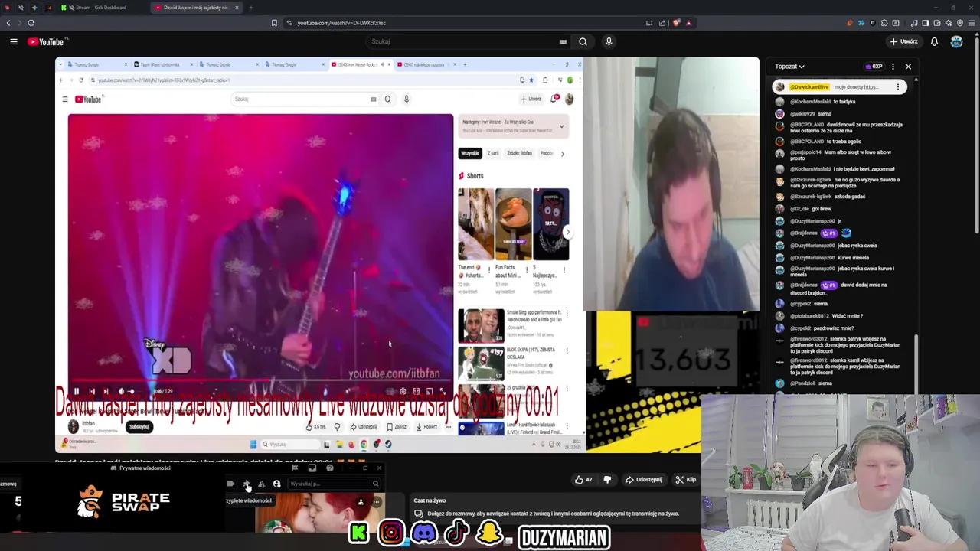Select the Dawid Jasper YouTube browser tab

point(198,8)
